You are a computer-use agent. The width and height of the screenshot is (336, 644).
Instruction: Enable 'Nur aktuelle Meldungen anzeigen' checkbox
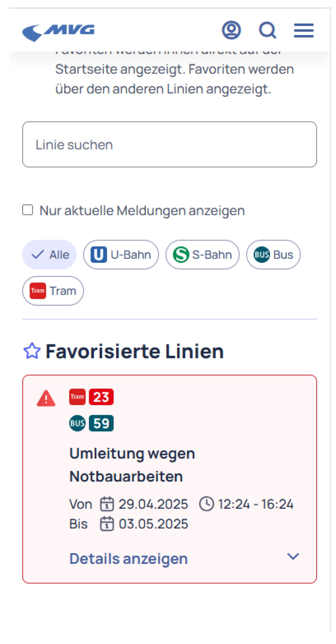tap(28, 210)
